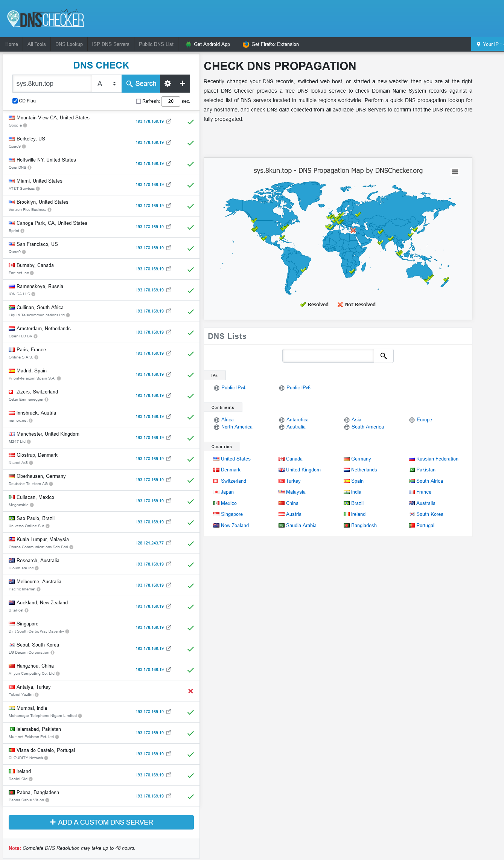Open Public DNS List menu item

point(156,44)
